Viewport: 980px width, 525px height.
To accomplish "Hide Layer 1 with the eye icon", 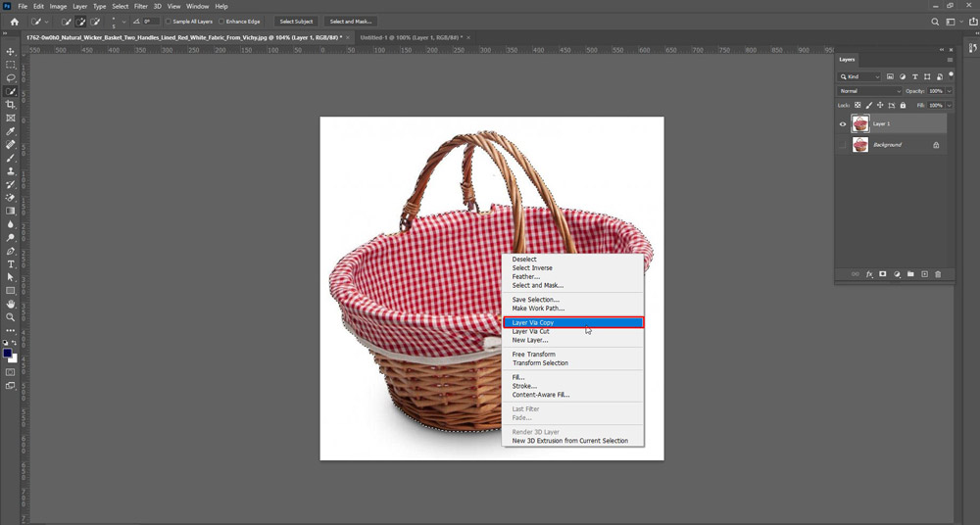I will (x=843, y=123).
